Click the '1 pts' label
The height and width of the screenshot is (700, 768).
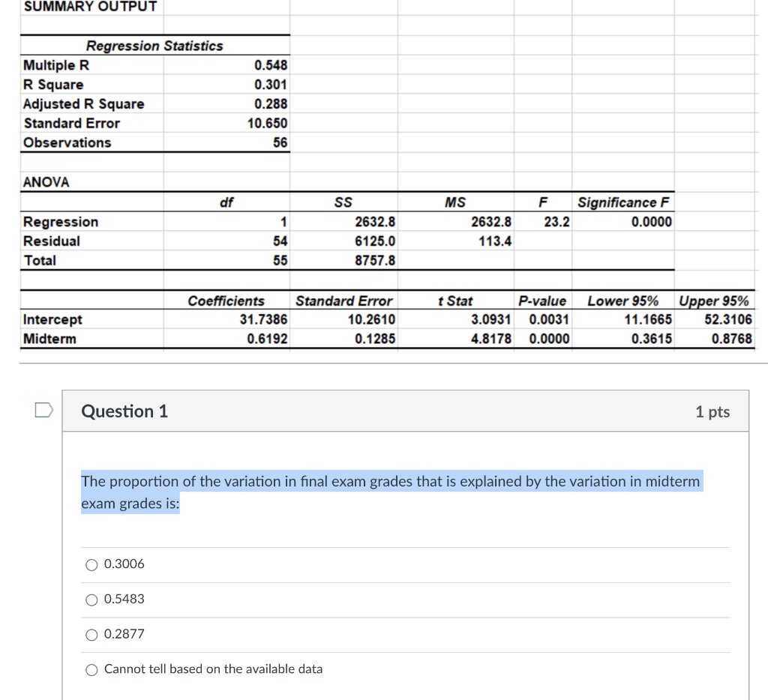point(711,411)
